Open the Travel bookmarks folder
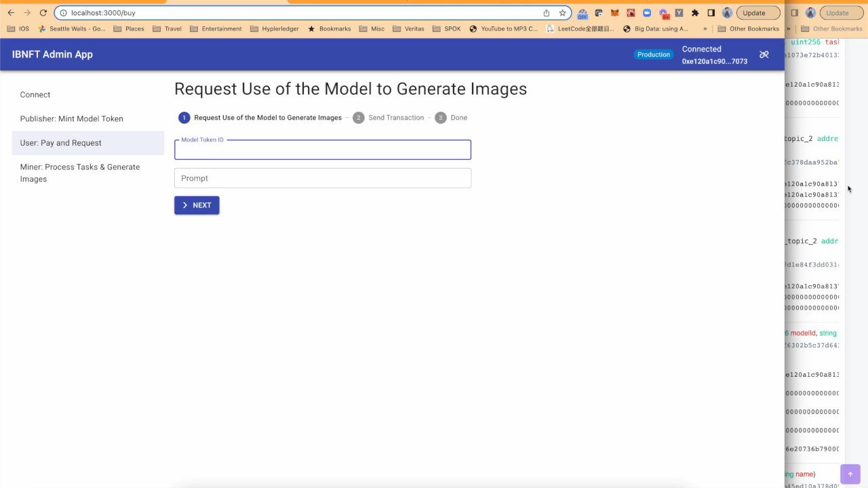 [x=167, y=28]
